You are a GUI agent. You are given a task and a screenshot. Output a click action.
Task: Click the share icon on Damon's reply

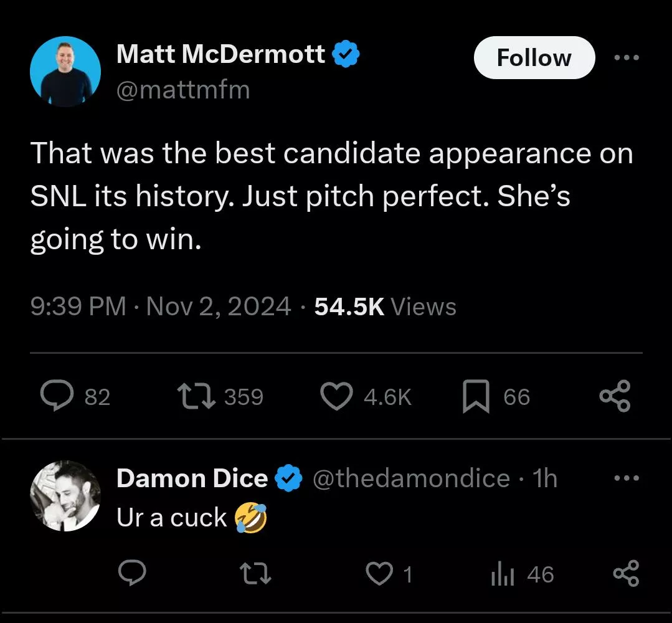[x=627, y=574]
